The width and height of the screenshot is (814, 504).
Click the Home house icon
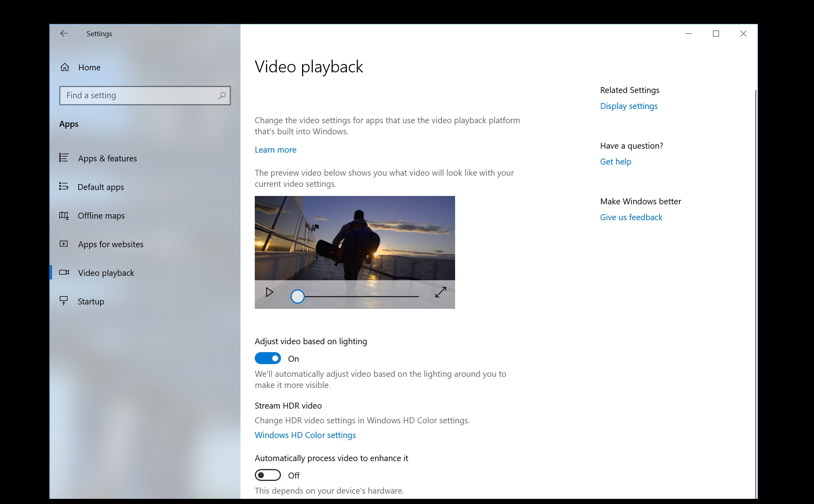[65, 67]
